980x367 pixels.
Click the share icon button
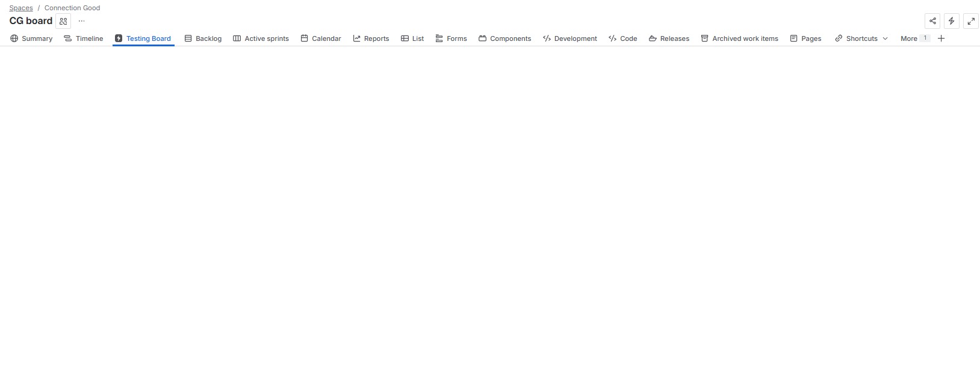[x=932, y=21]
